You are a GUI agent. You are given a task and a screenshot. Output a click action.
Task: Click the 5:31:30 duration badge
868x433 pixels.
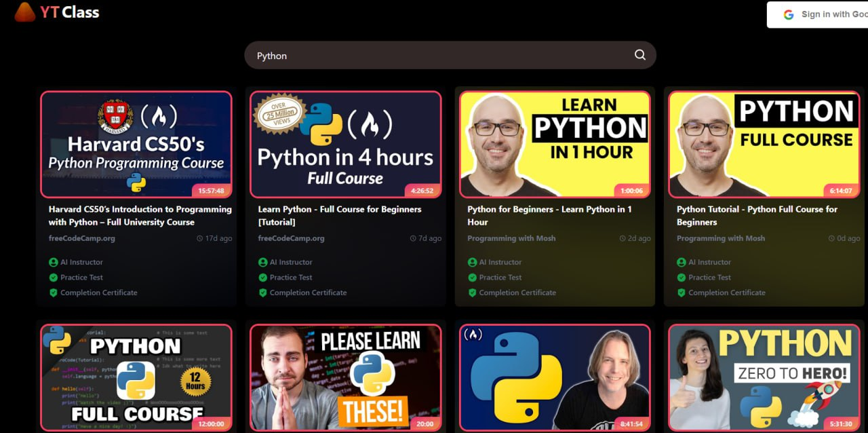(841, 423)
